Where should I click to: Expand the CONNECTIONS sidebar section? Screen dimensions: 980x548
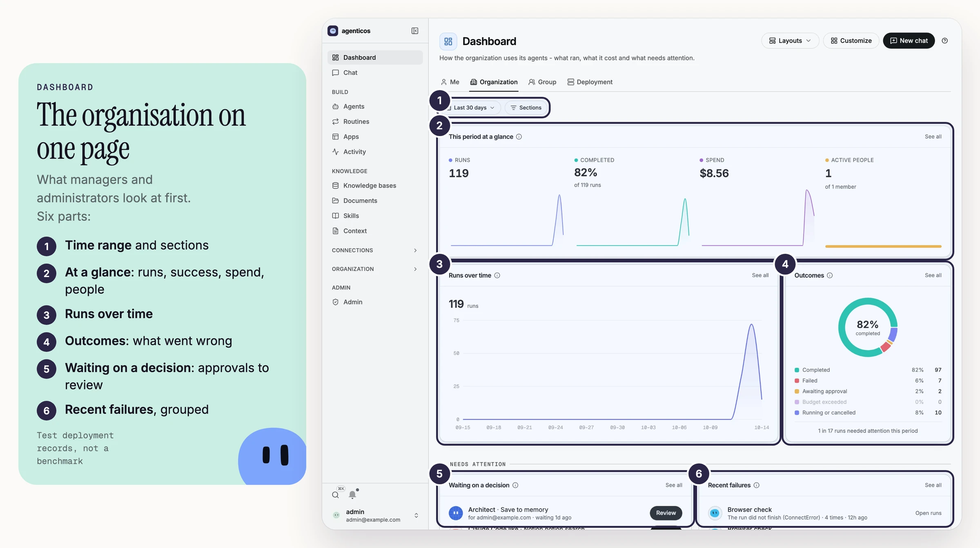point(375,250)
